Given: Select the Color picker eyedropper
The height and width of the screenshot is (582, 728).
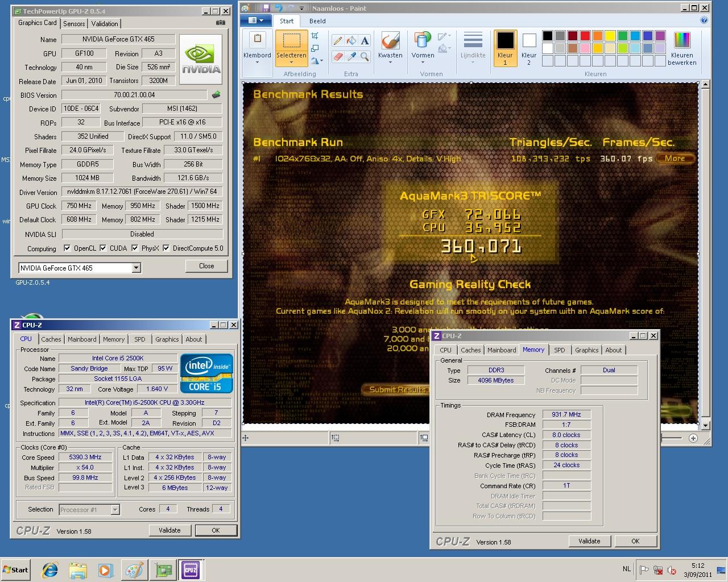Looking at the screenshot, I should [x=351, y=56].
